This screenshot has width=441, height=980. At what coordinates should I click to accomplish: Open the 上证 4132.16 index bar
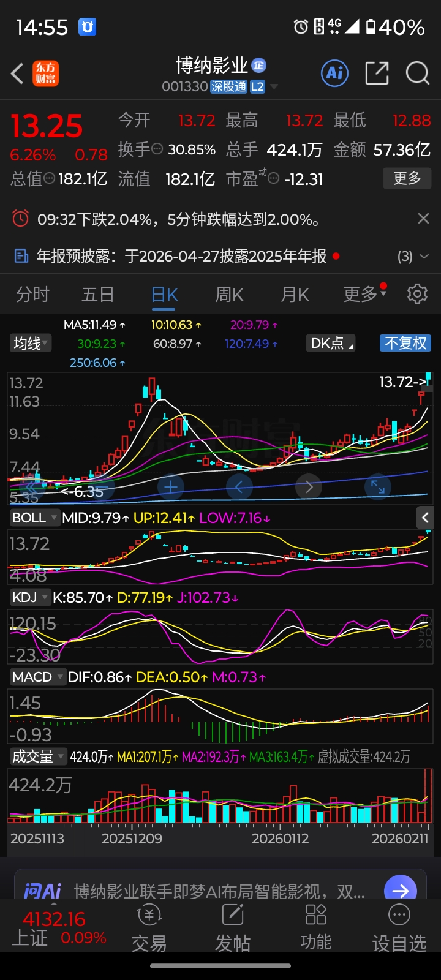click(59, 929)
